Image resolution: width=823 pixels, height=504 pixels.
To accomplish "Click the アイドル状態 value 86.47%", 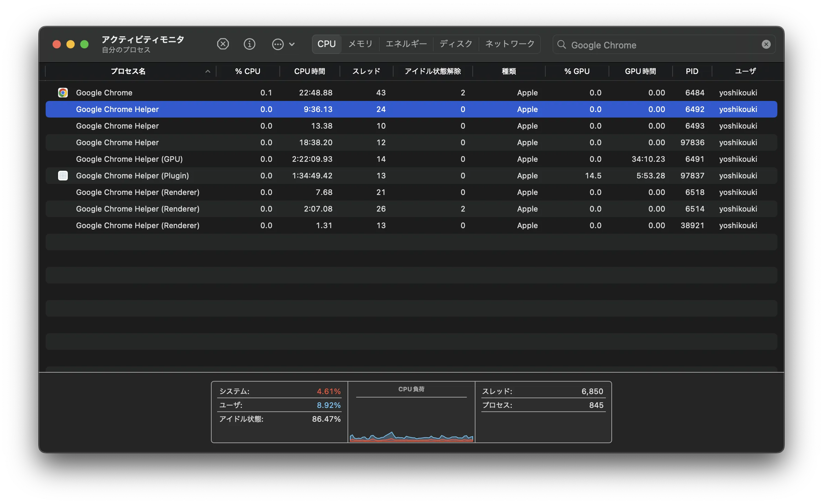I will 326,419.
